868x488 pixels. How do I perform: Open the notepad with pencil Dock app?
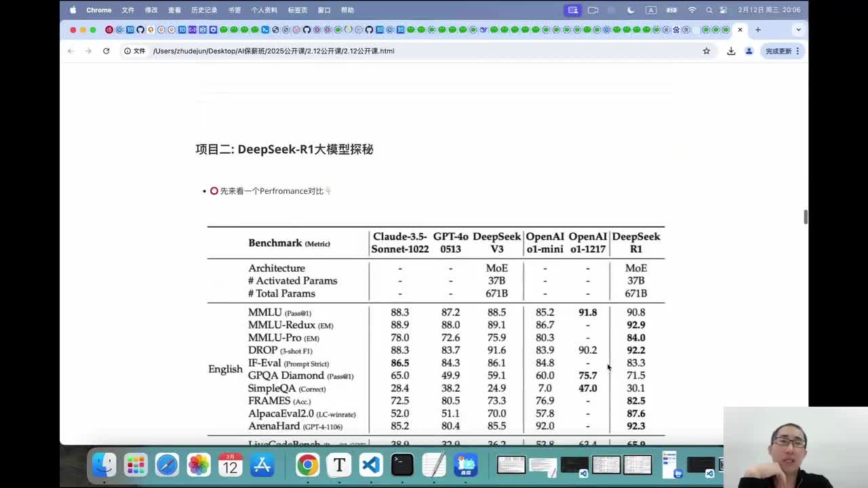click(433, 464)
